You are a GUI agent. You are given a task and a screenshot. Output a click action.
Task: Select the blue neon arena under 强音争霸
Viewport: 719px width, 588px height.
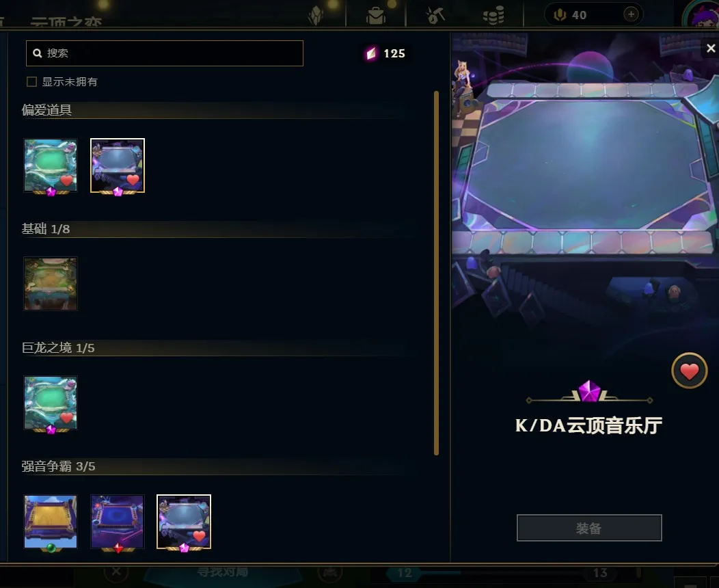click(x=118, y=522)
